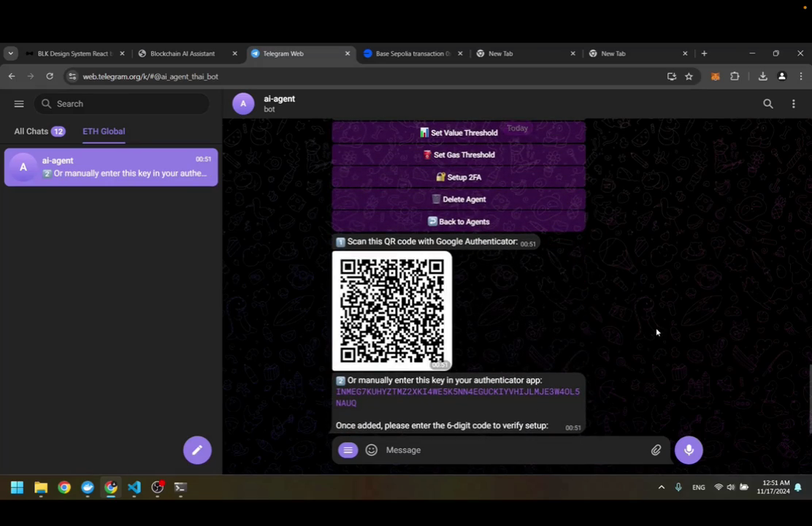Open the taskbar clock and calendar
The image size is (812, 526).
click(x=773, y=487)
